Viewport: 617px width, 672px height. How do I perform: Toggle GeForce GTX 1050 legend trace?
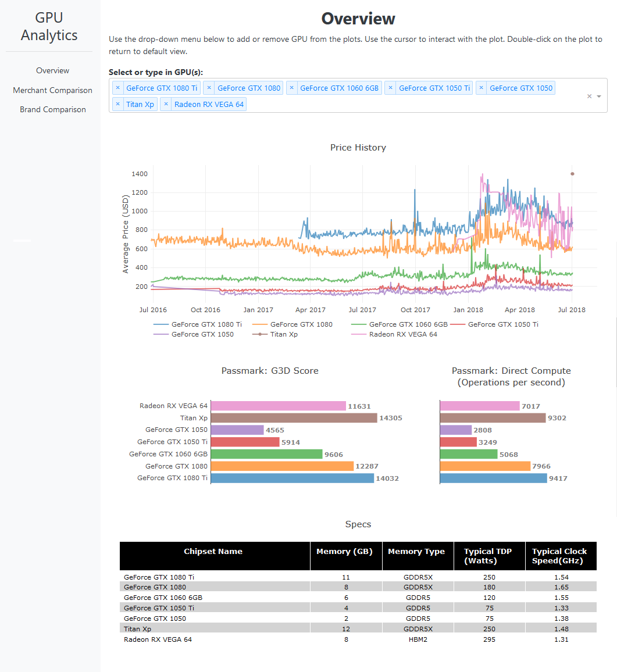pyautogui.click(x=194, y=334)
